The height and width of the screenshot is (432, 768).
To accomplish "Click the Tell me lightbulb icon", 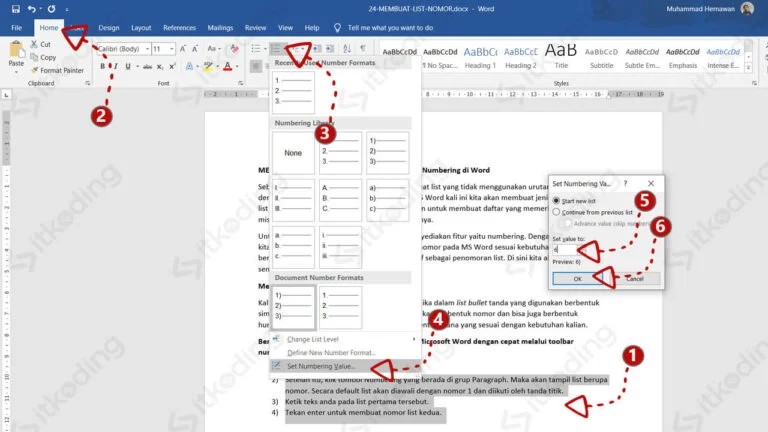I will click(337, 28).
